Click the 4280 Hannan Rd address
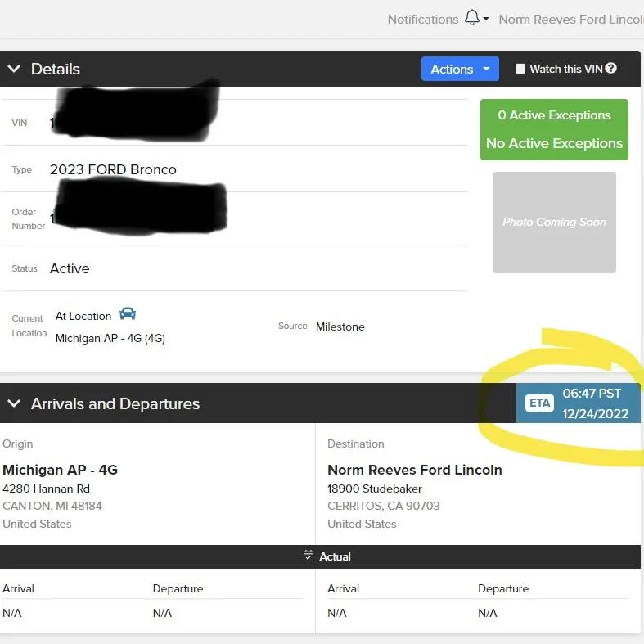 click(x=46, y=489)
